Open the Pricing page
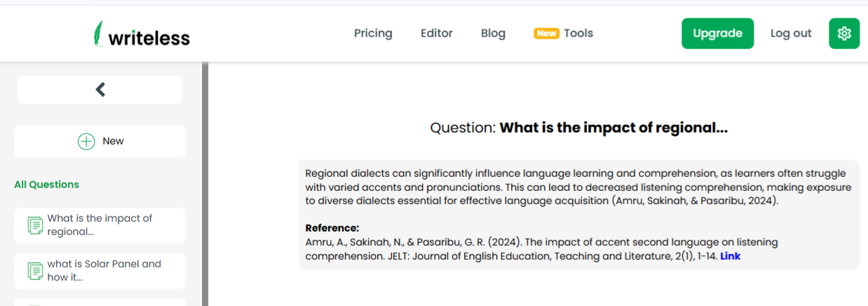The image size is (868, 306). point(373,33)
